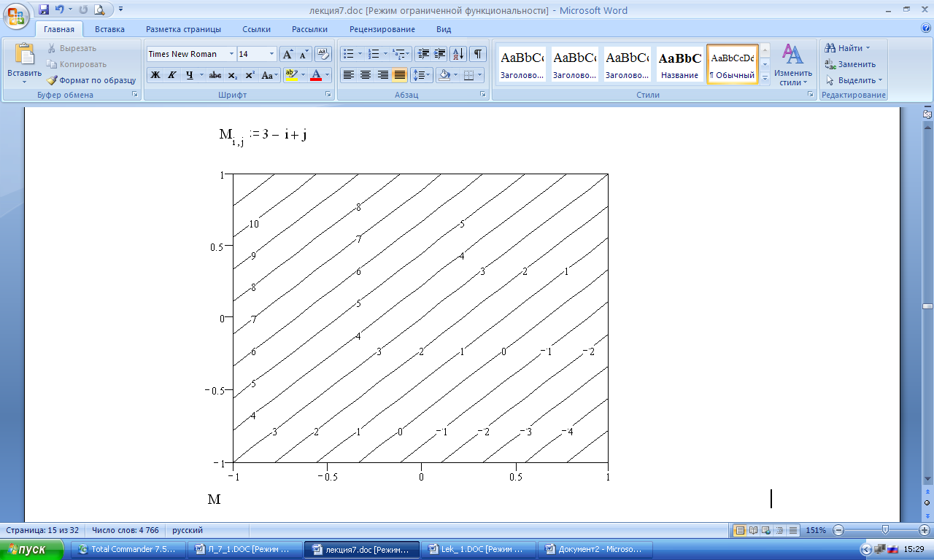This screenshot has height=560, width=934.
Task: Click the zoom slider handle
Action: pyautogui.click(x=885, y=530)
